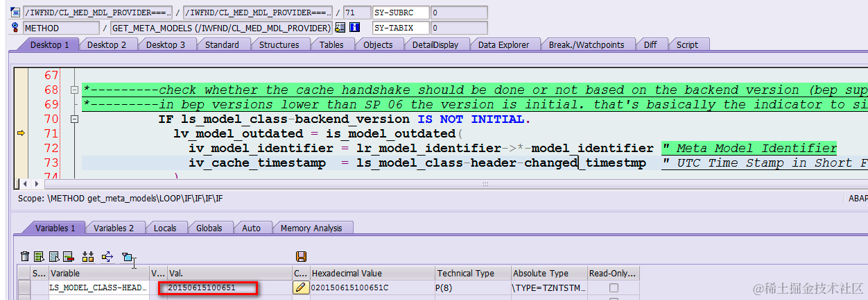Click the blue info icon next to GET_META_MODELS
The height and width of the screenshot is (300, 868).
pyautogui.click(x=355, y=28)
